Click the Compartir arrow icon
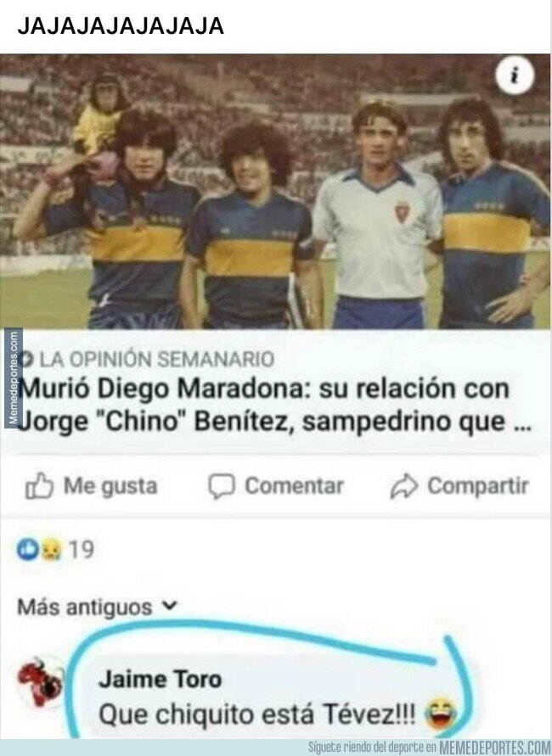 click(x=403, y=486)
